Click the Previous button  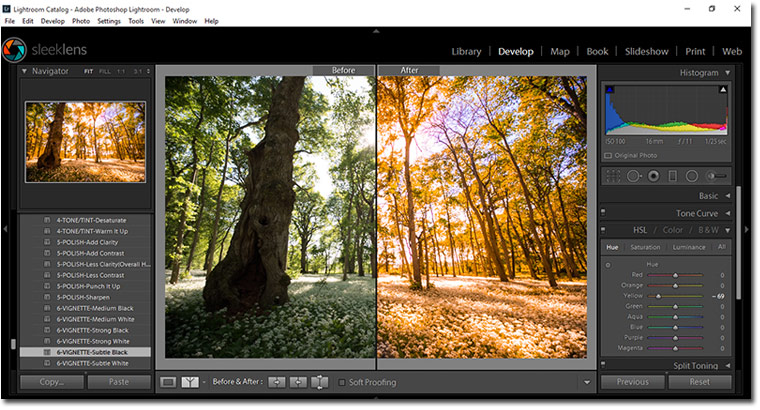click(633, 382)
